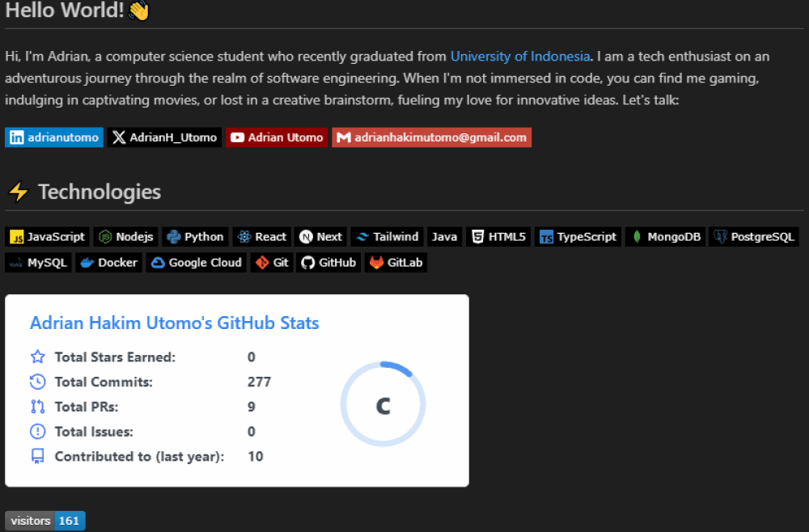Viewport: 809px width, 532px height.
Task: Click the React badge
Action: pos(261,237)
